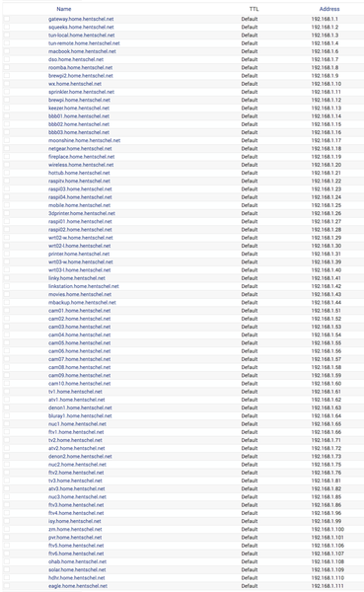Screen dimensions: 364x592
Task: Open the moonshine.home.hentschel.net record
Action: click(84, 140)
